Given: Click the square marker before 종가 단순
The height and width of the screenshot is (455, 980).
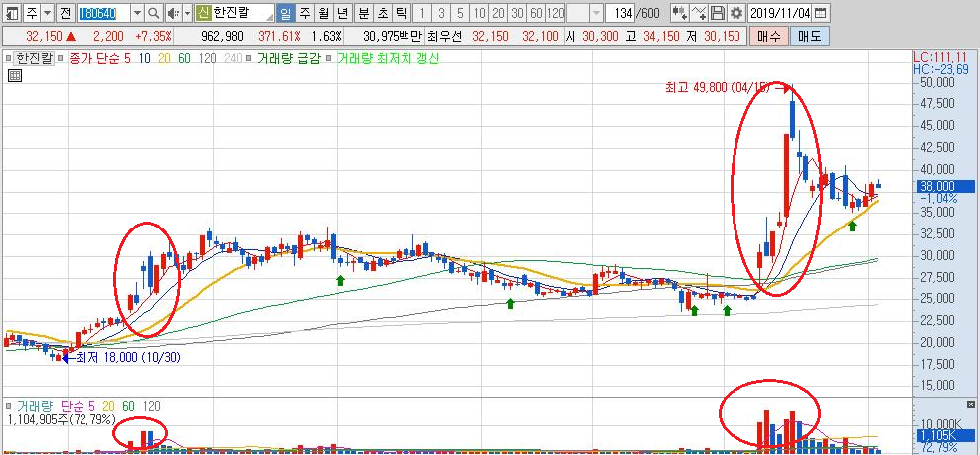Looking at the screenshot, I should tap(62, 59).
